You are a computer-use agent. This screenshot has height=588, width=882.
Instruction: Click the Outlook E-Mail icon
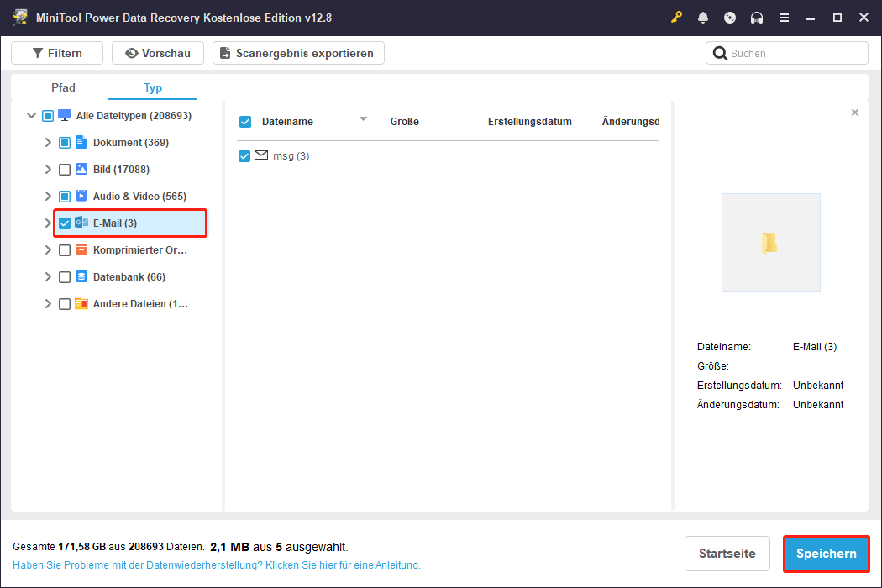81,223
